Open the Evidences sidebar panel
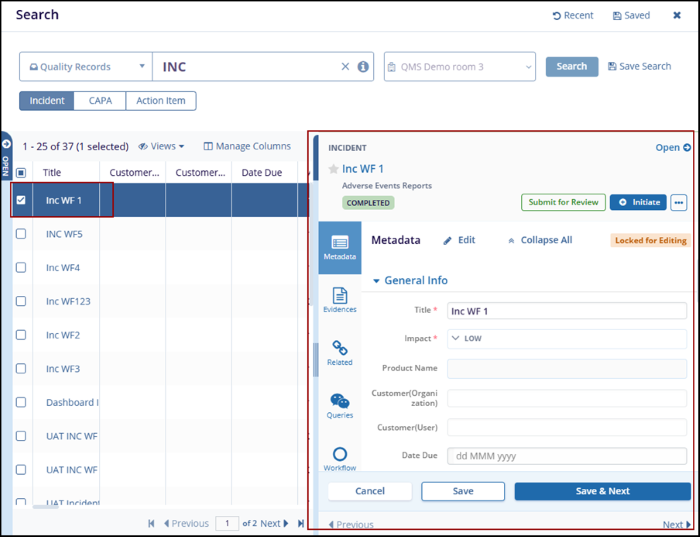The image size is (700, 537). coord(339,299)
